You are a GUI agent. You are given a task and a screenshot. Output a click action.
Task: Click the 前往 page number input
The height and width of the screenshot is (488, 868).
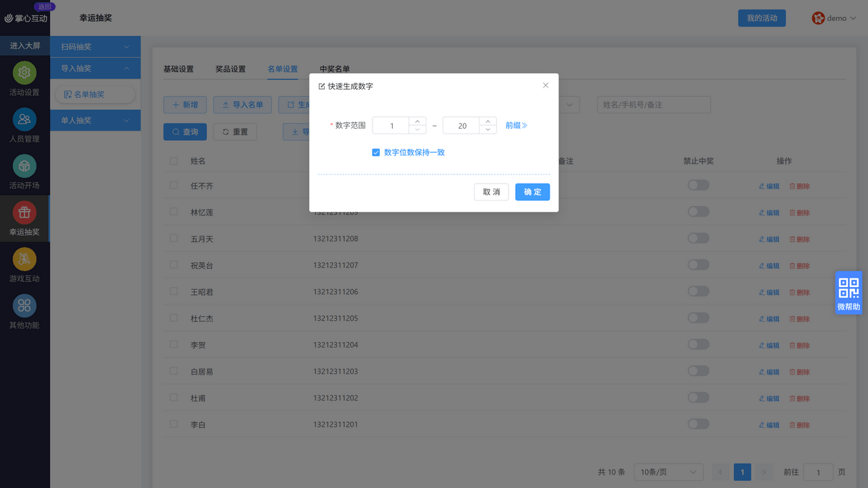pos(818,472)
